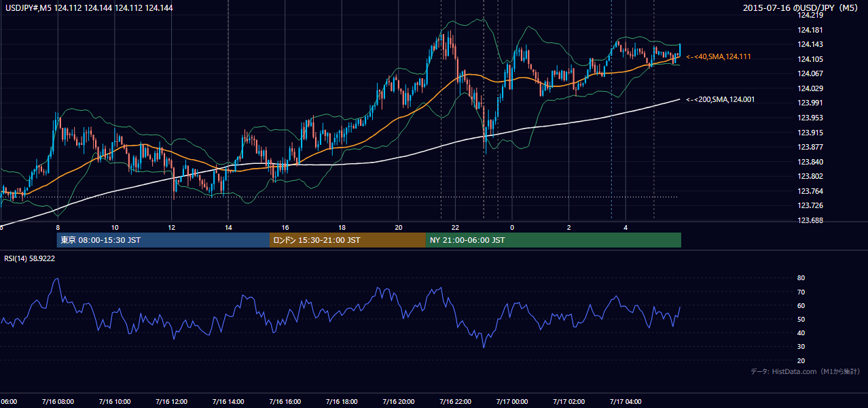868x408 pixels.
Task: Click RSI scale value 70
Action: click(801, 292)
